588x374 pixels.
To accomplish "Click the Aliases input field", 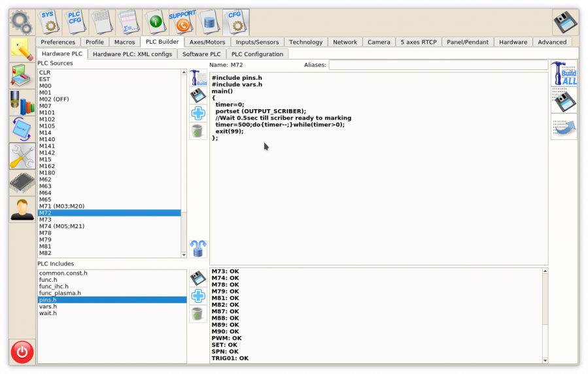I will (438, 65).
